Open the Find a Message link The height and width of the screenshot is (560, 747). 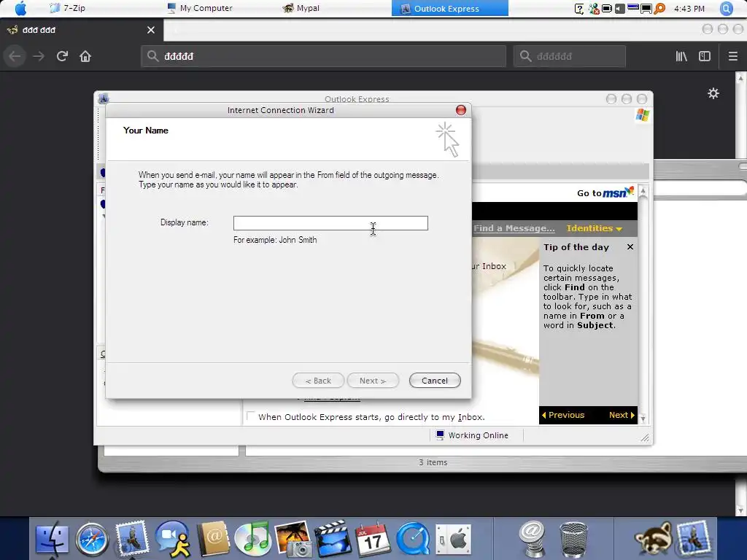click(514, 228)
